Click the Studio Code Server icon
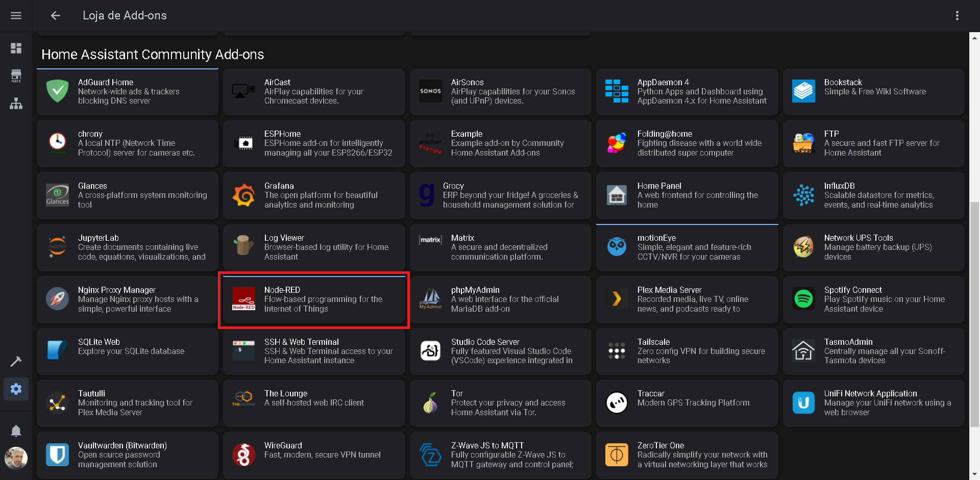The height and width of the screenshot is (480, 980). pos(430,351)
